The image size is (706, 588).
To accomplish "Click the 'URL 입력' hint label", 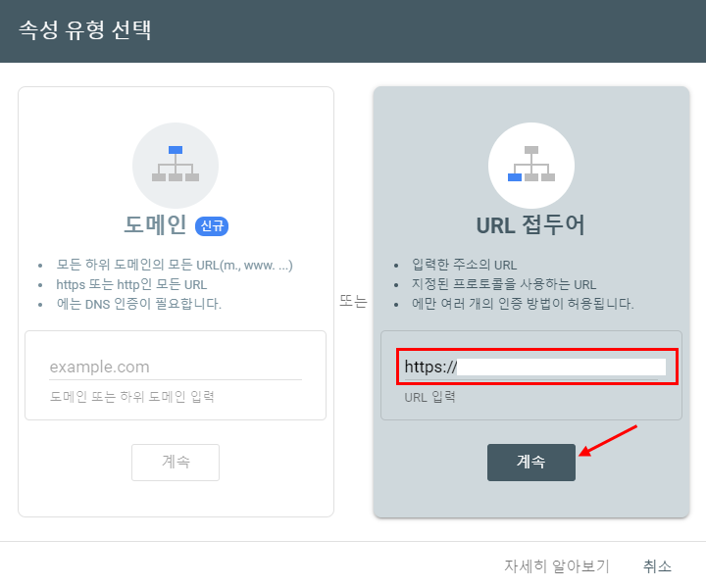I will tap(430, 397).
